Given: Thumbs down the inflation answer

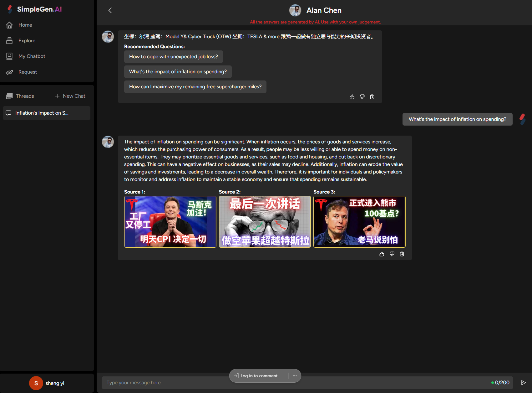Looking at the screenshot, I should coord(392,254).
